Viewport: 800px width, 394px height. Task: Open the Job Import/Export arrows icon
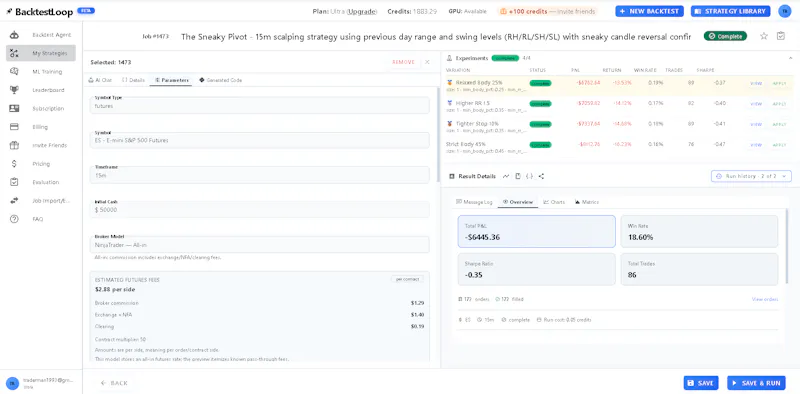pos(14,201)
